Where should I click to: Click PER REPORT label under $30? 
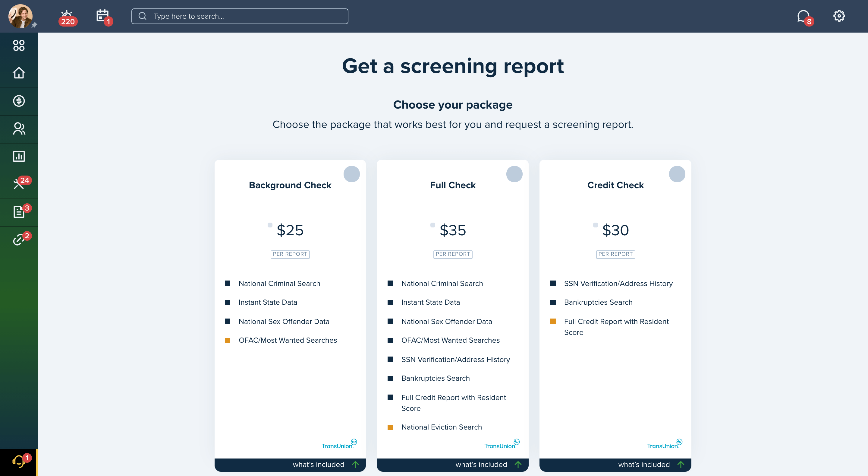click(615, 254)
